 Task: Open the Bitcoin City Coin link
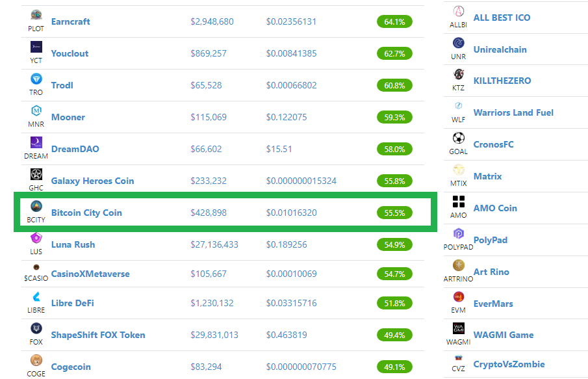pos(86,213)
